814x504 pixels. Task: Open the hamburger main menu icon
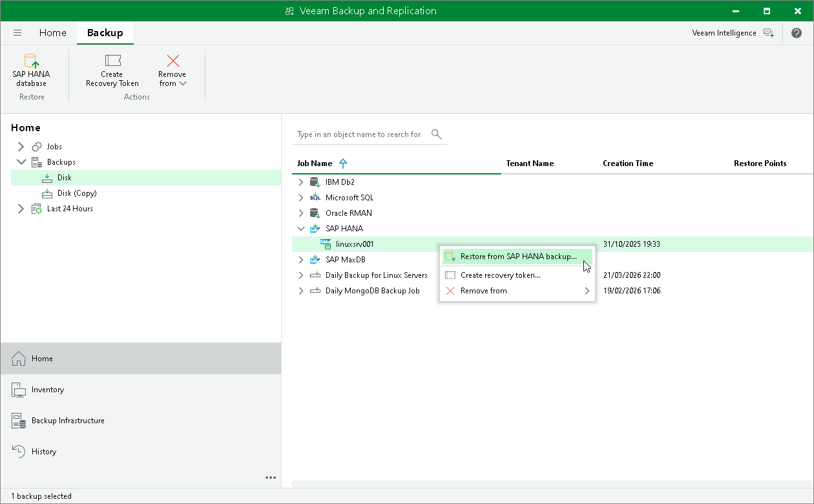17,33
